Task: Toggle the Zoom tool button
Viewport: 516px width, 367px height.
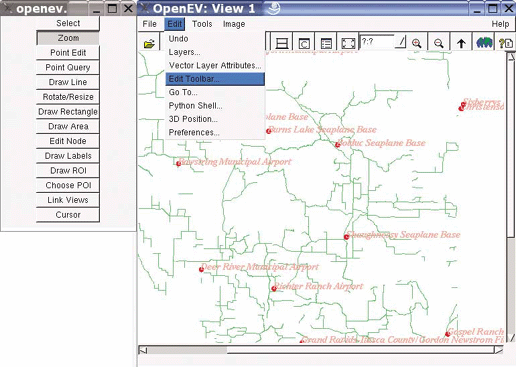Action: [x=68, y=38]
